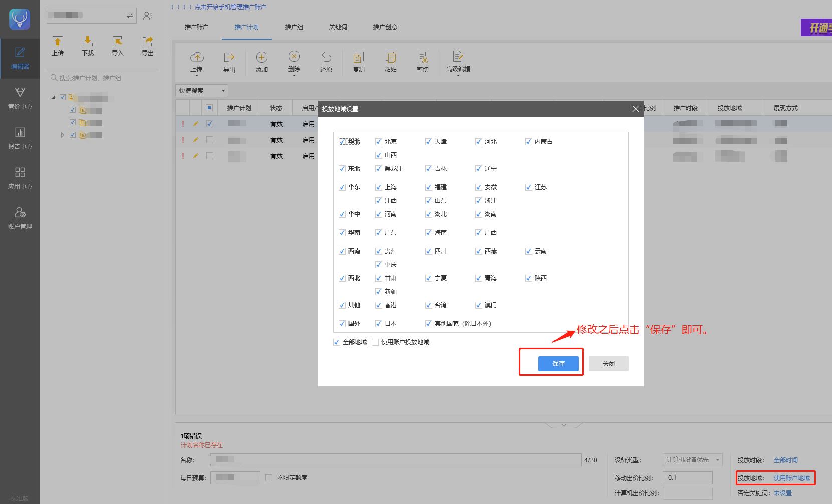Uncheck the 北京 checkbox

tap(379, 142)
